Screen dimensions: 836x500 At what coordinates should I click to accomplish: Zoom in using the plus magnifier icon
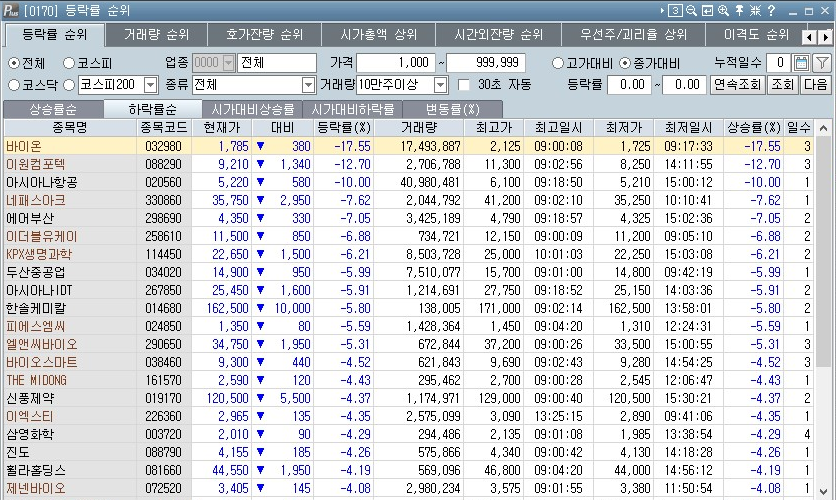click(x=724, y=10)
